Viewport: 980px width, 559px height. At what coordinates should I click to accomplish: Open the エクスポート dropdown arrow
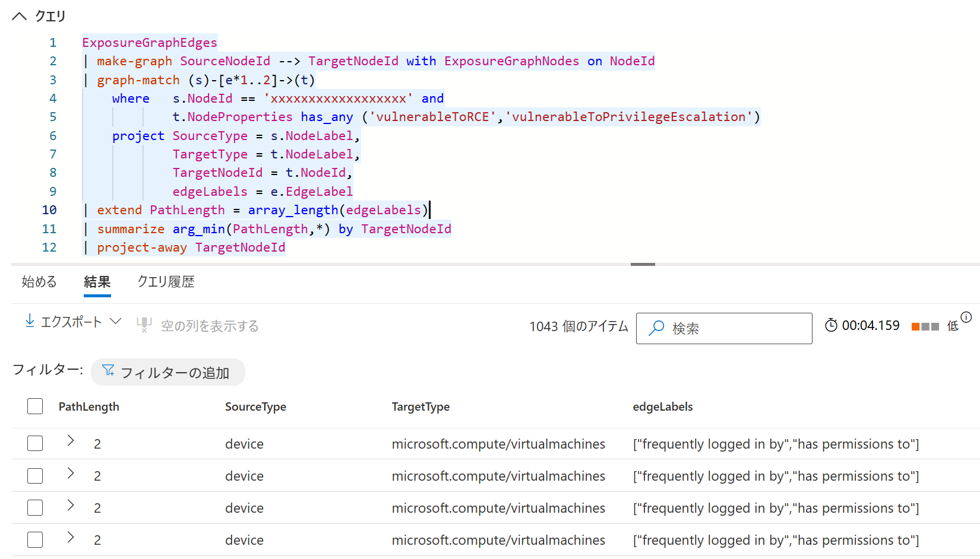(116, 321)
